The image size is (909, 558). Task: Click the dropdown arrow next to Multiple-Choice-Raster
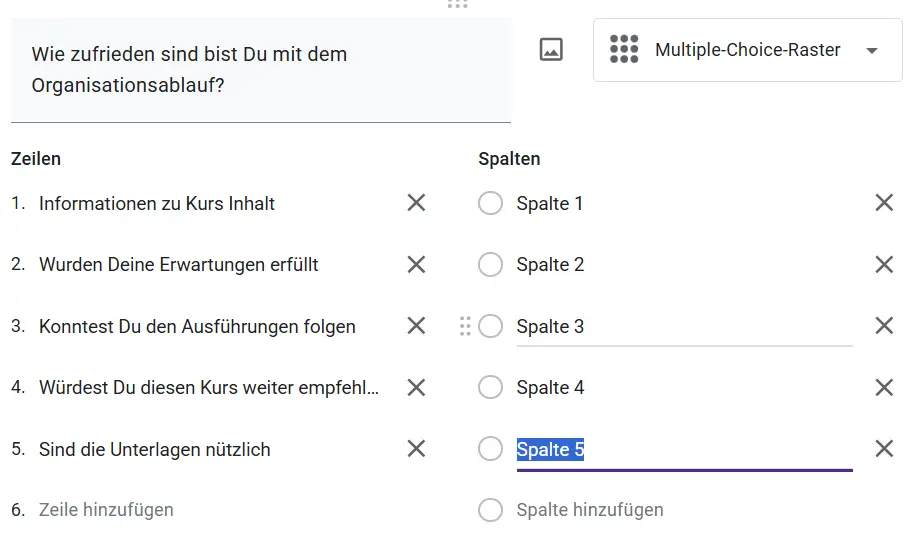click(871, 50)
